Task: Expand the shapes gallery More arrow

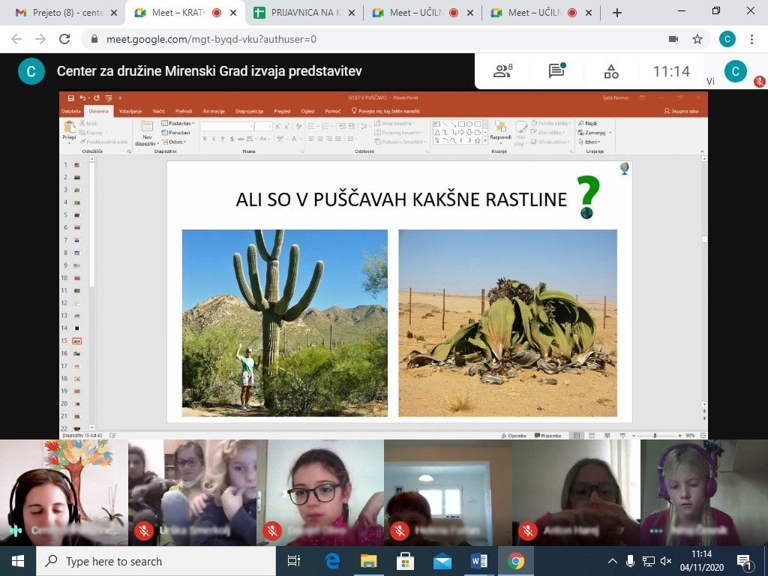Action: tap(485, 141)
